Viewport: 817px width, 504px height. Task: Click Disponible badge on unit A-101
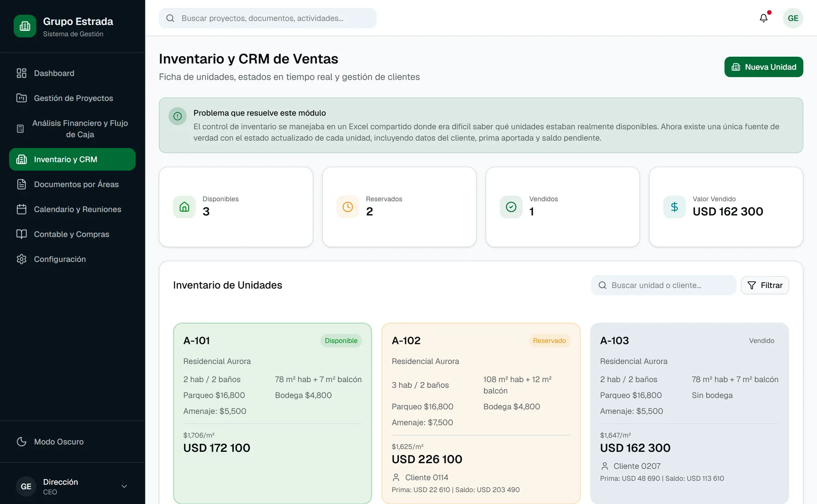341,341
